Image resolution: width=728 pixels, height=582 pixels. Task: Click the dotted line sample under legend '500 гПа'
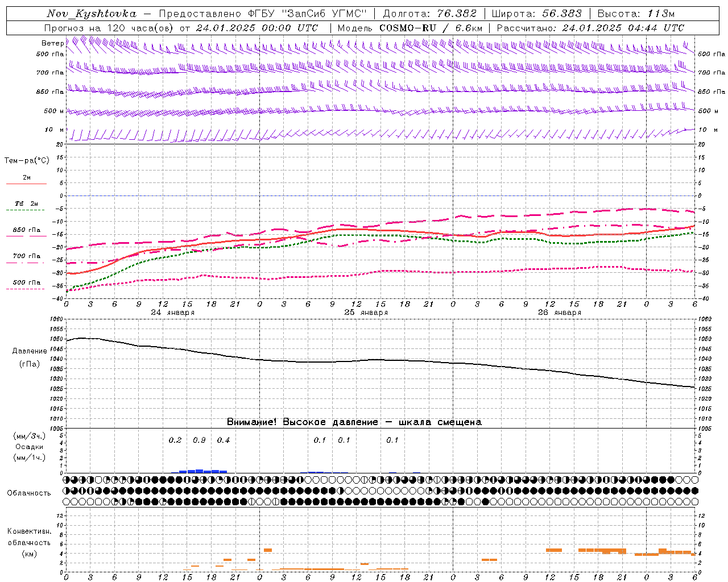[26, 289]
